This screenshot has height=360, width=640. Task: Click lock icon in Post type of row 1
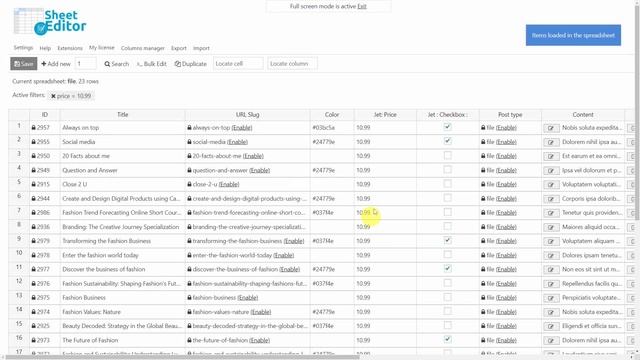(x=483, y=128)
